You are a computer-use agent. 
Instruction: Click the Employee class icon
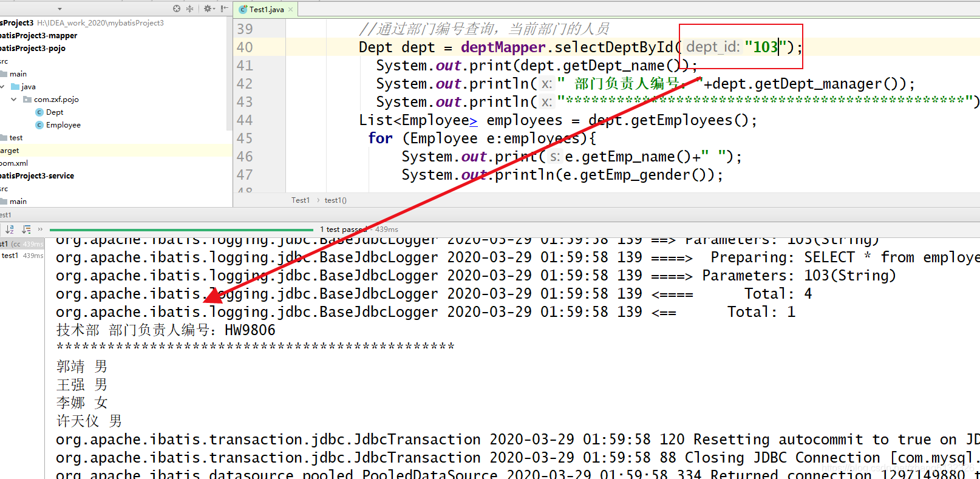pyautogui.click(x=39, y=125)
